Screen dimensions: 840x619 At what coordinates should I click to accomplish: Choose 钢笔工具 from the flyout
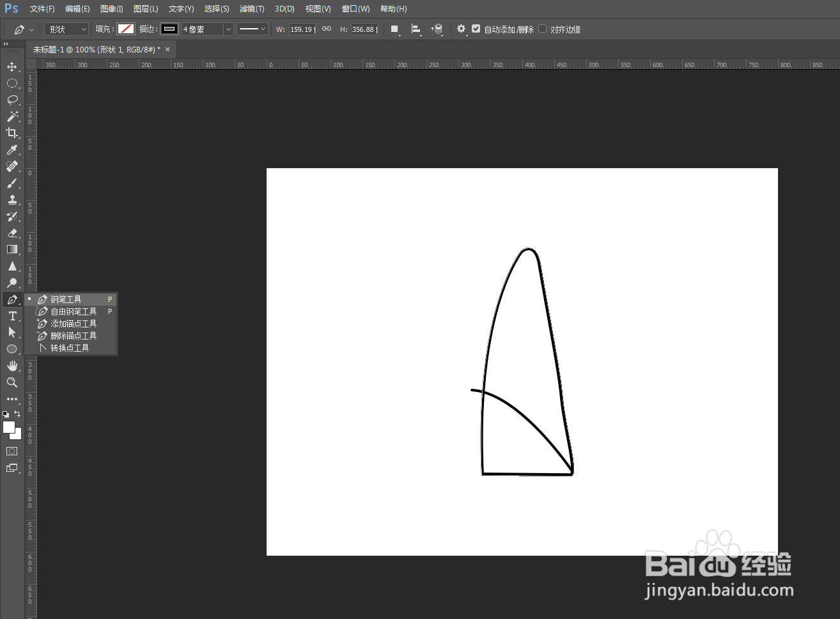pyautogui.click(x=71, y=299)
